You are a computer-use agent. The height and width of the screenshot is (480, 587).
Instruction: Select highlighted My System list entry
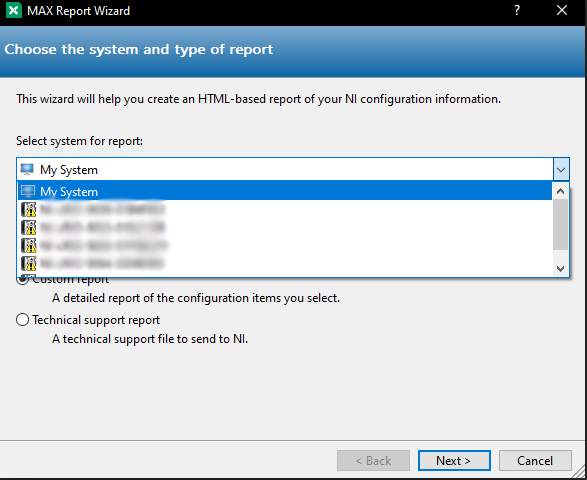tap(285, 191)
